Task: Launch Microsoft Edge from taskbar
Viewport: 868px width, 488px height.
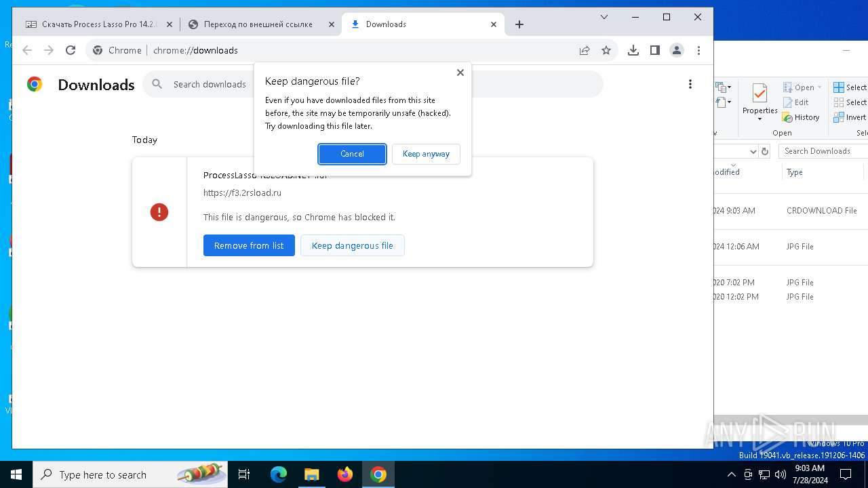Action: 279,474
